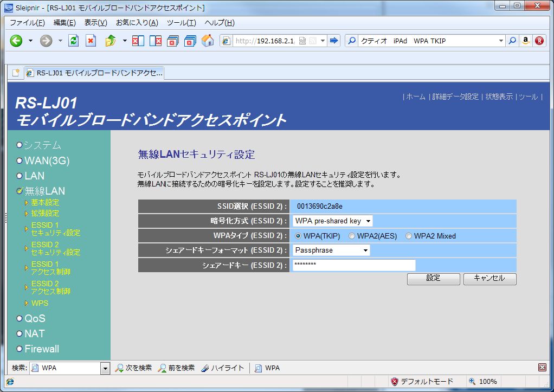Click the grey Forward arrow button
This screenshot has width=554, height=392.
click(46, 41)
